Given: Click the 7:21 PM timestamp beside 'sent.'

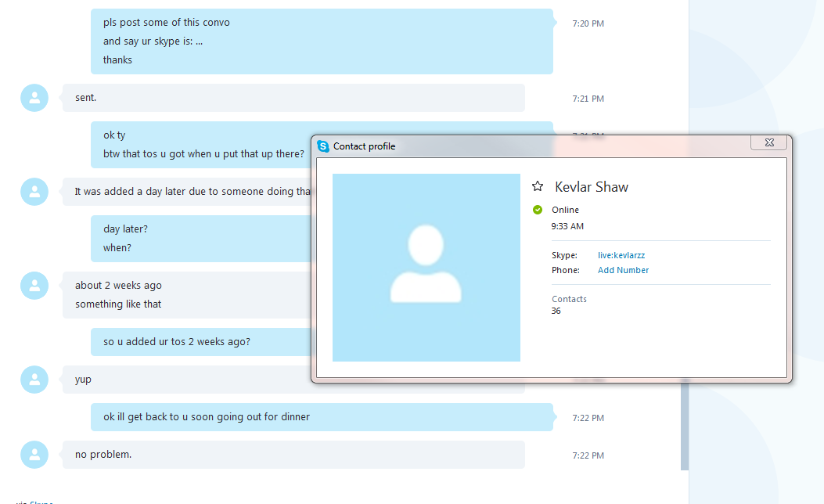Looking at the screenshot, I should tap(588, 99).
